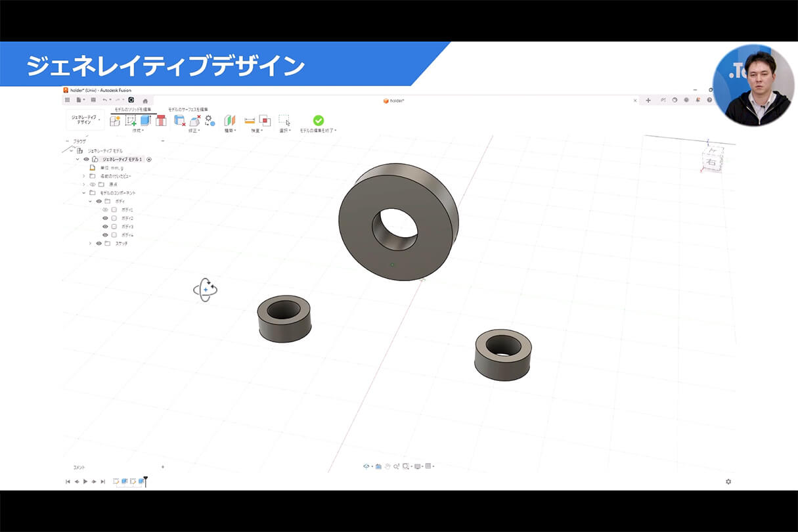Select the Pan hand tool

click(388, 466)
